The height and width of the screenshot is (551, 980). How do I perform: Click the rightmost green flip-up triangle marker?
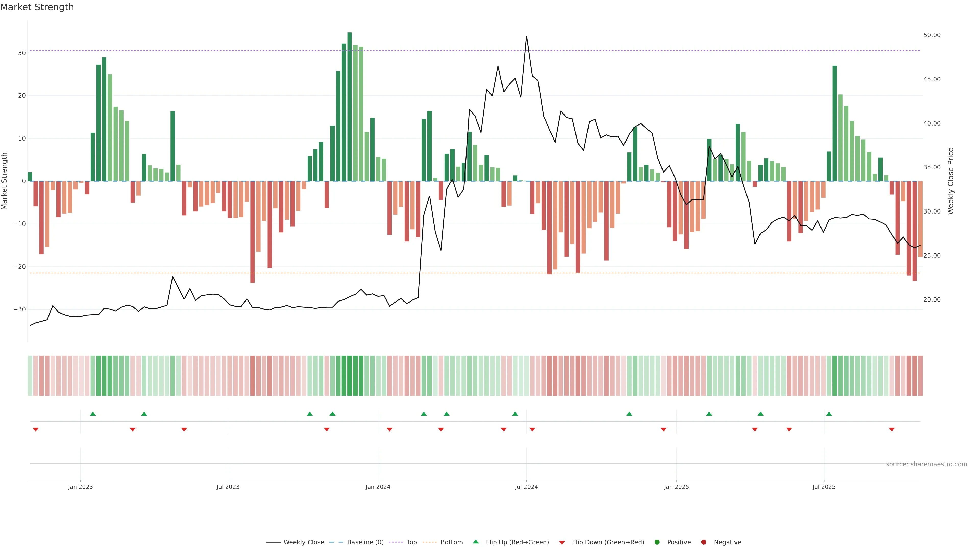click(x=829, y=414)
